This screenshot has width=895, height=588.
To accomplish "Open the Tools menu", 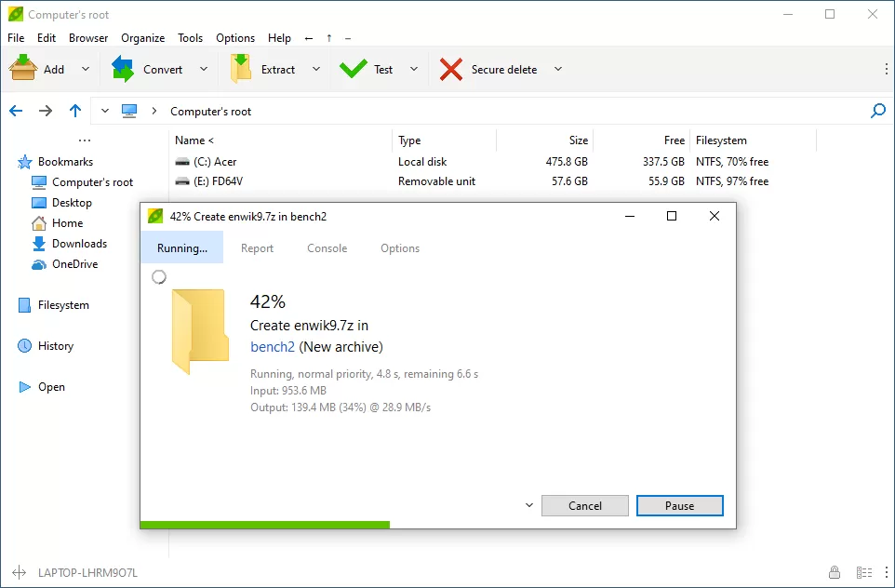I will [x=190, y=38].
